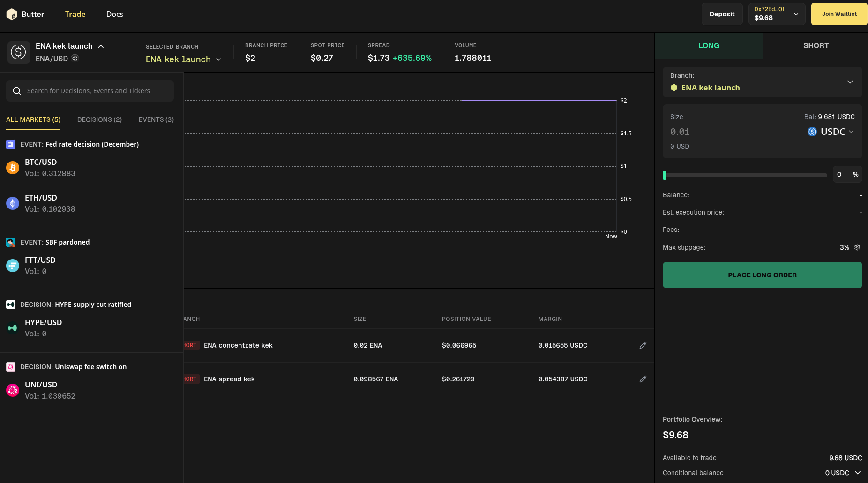Viewport: 868px width, 483px height.
Task: Edit the ENA spread kek position
Action: click(643, 379)
